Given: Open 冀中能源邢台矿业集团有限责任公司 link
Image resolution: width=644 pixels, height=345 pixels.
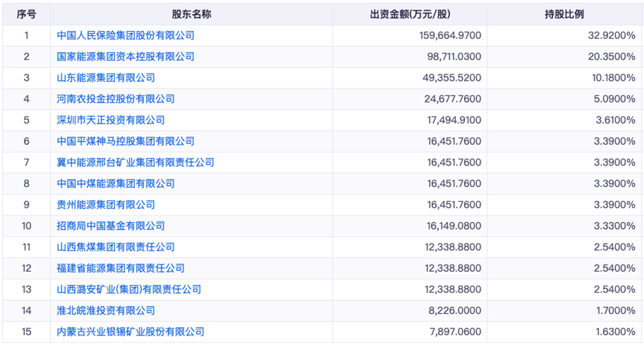Looking at the screenshot, I should 136,162.
